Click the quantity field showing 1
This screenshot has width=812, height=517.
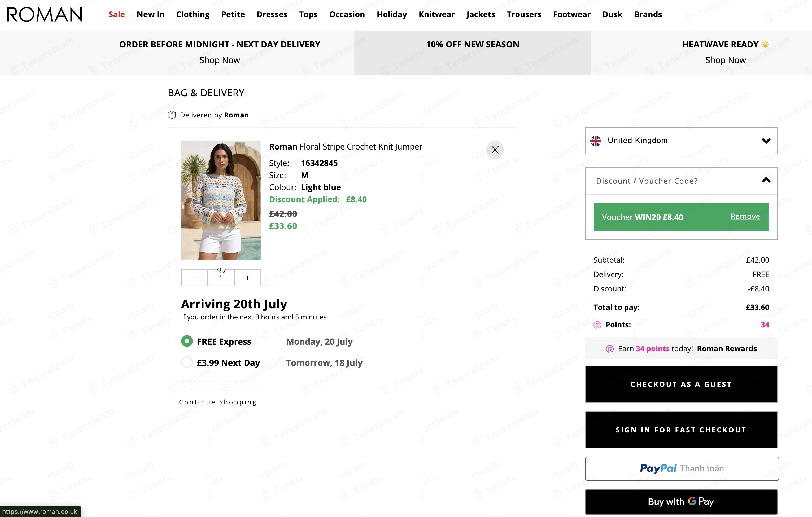click(x=221, y=278)
